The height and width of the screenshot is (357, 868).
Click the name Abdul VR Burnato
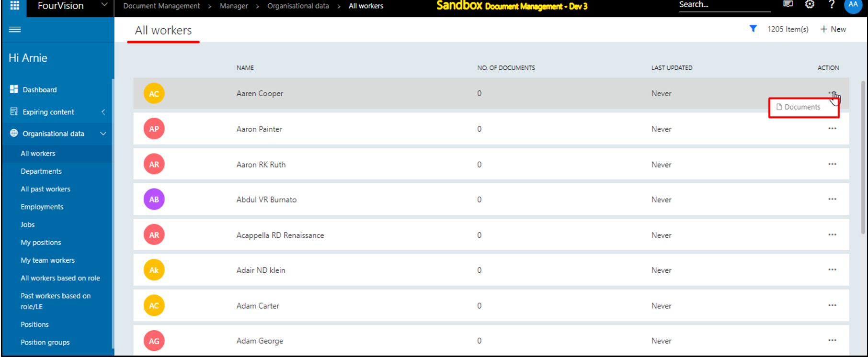(266, 200)
